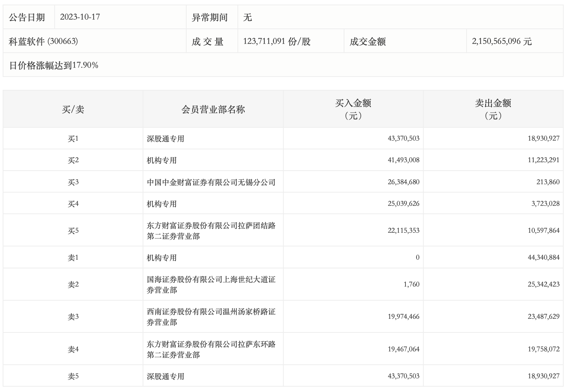Click the 卖5 row label

(73, 376)
